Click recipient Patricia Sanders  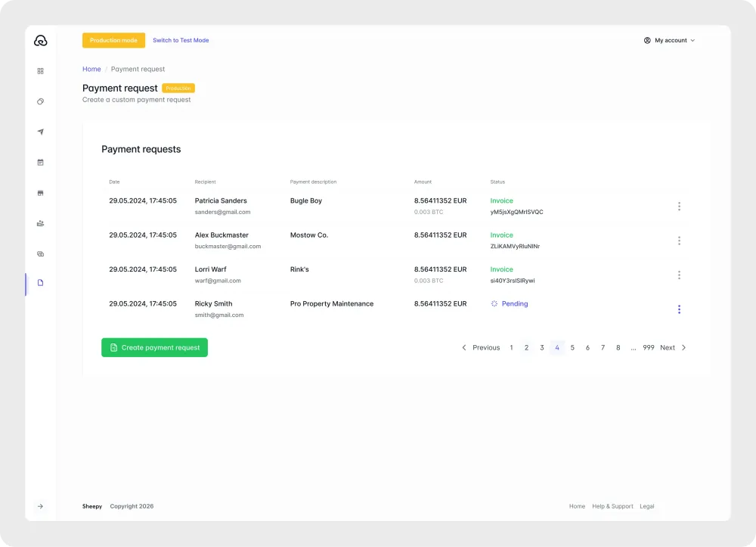point(221,200)
